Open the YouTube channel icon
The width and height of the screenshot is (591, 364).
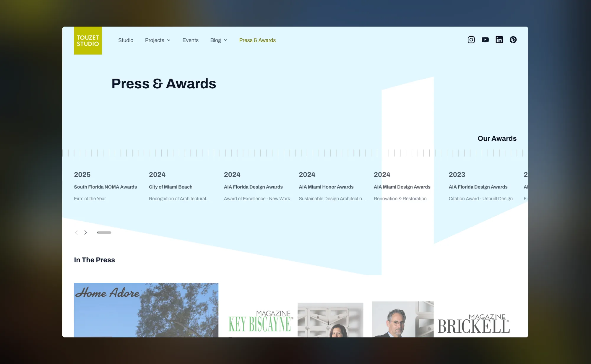point(485,40)
